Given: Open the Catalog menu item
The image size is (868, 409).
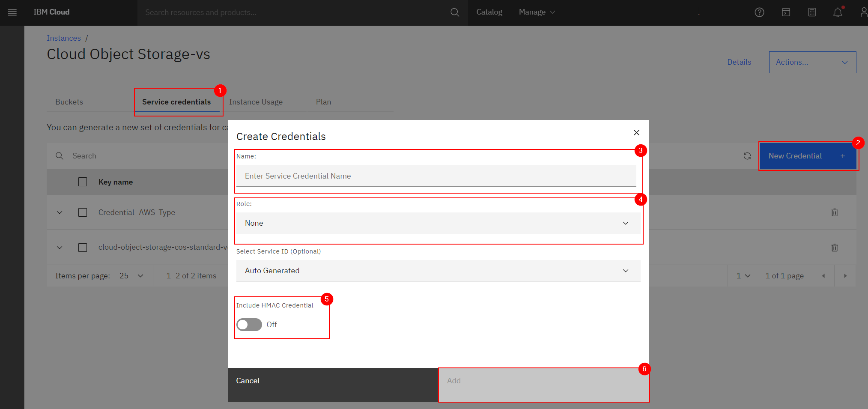Looking at the screenshot, I should coord(489,12).
